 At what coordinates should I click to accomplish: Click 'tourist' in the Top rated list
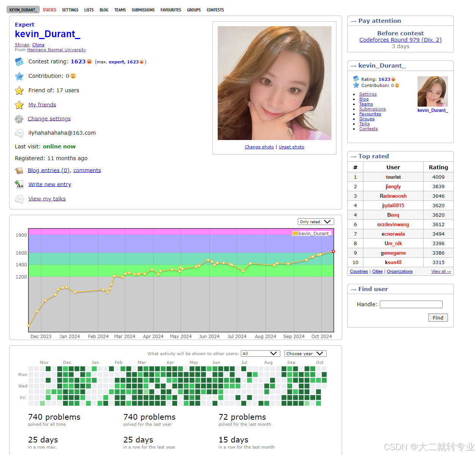click(x=393, y=177)
